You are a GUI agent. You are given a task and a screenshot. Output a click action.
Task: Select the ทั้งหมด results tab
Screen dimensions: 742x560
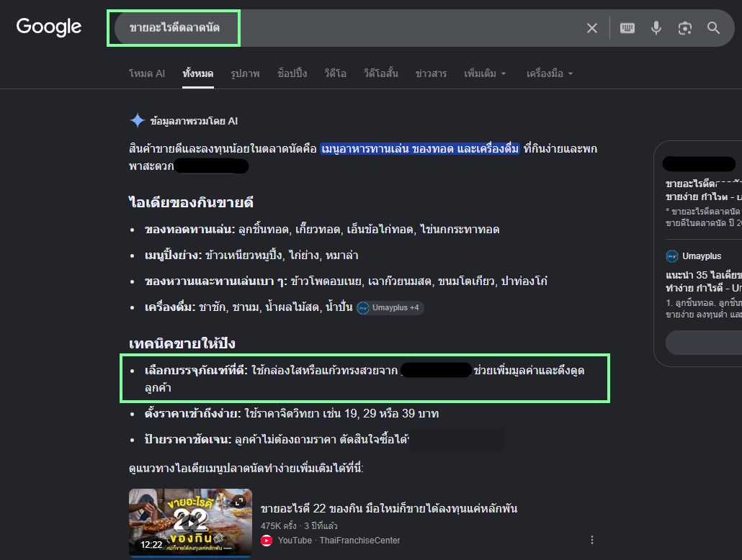click(x=198, y=74)
